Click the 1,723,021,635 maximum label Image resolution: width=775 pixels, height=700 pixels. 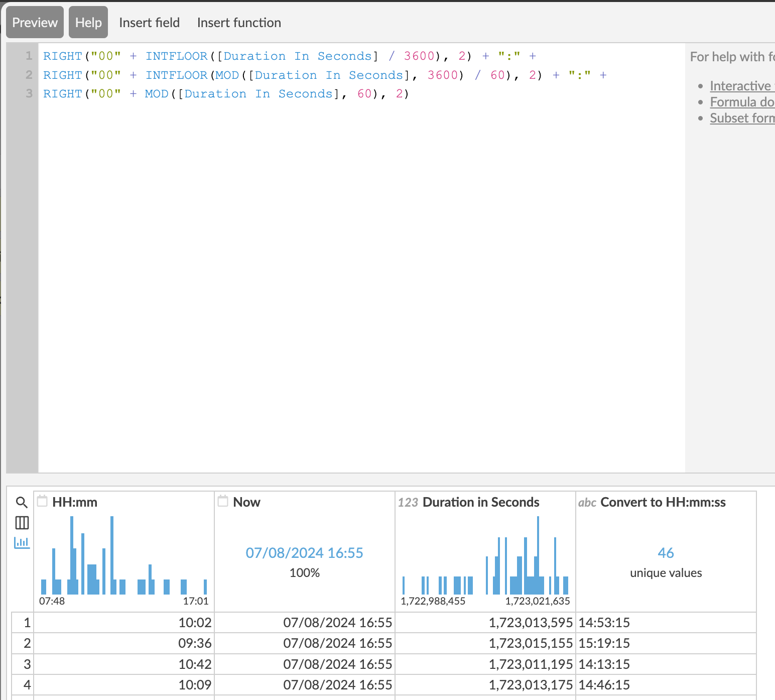click(x=538, y=601)
